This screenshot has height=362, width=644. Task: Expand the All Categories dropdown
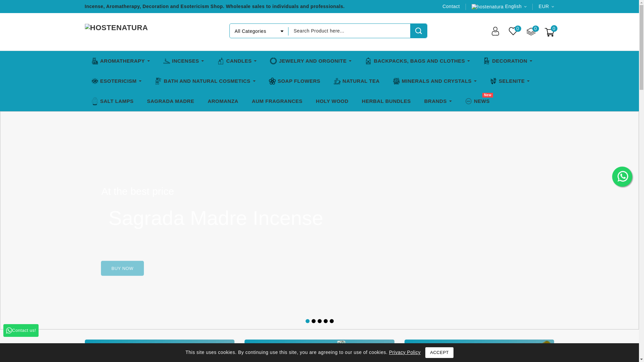(x=259, y=31)
